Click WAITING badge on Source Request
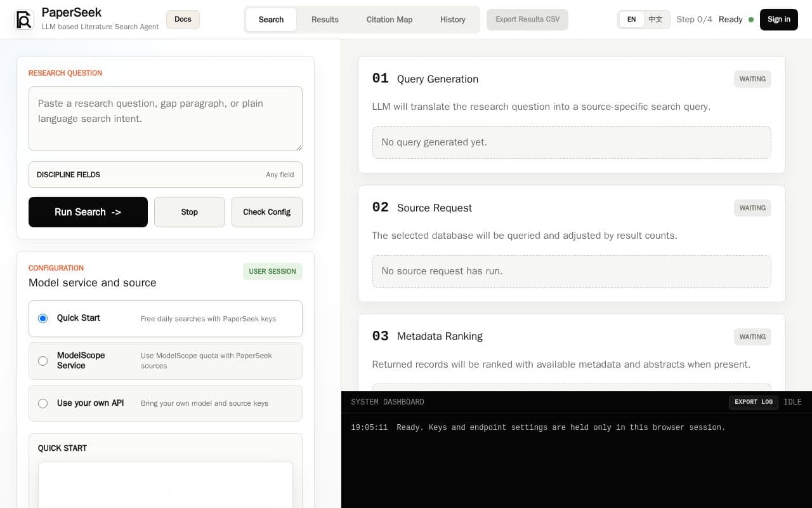The image size is (812, 508). (752, 208)
